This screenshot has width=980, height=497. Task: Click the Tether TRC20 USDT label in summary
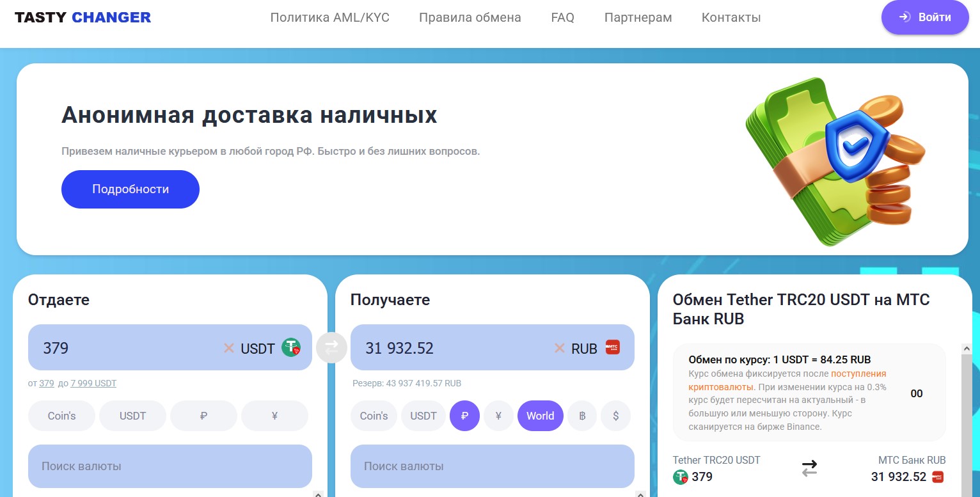click(716, 460)
